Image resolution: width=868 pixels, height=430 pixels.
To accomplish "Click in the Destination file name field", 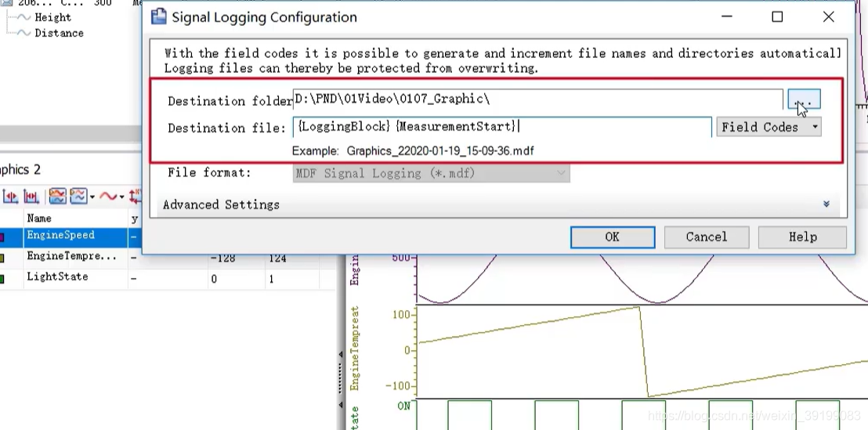I will (x=502, y=127).
